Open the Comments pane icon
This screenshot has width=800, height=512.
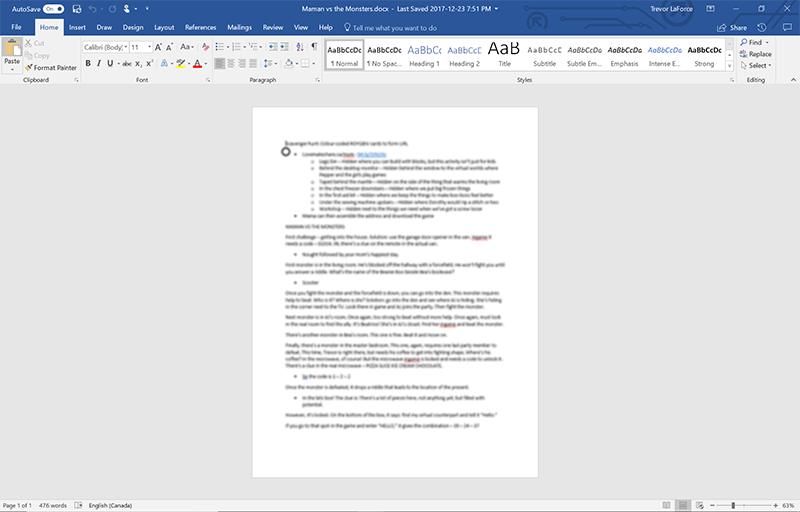click(x=787, y=28)
